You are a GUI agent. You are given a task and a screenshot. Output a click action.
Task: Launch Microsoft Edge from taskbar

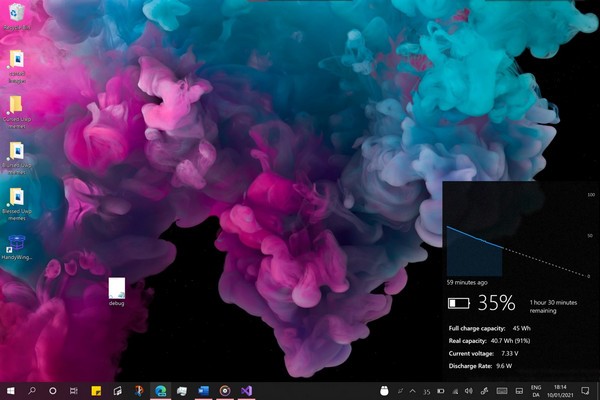[x=159, y=390]
